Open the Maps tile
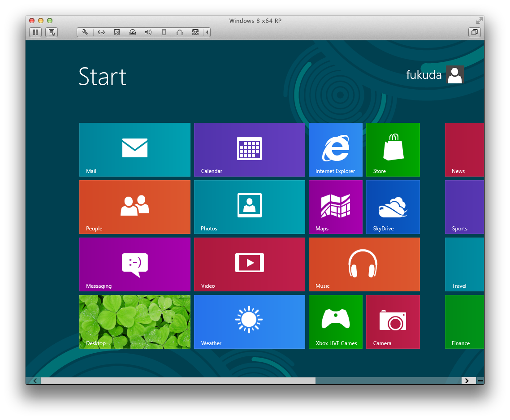Viewport: 510px width, 420px height. (336, 207)
